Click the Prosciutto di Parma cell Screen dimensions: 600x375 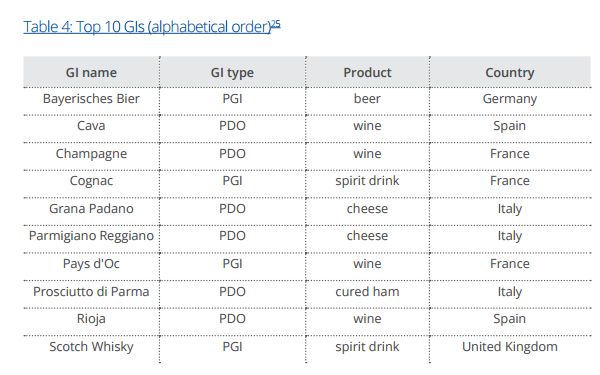pos(91,292)
